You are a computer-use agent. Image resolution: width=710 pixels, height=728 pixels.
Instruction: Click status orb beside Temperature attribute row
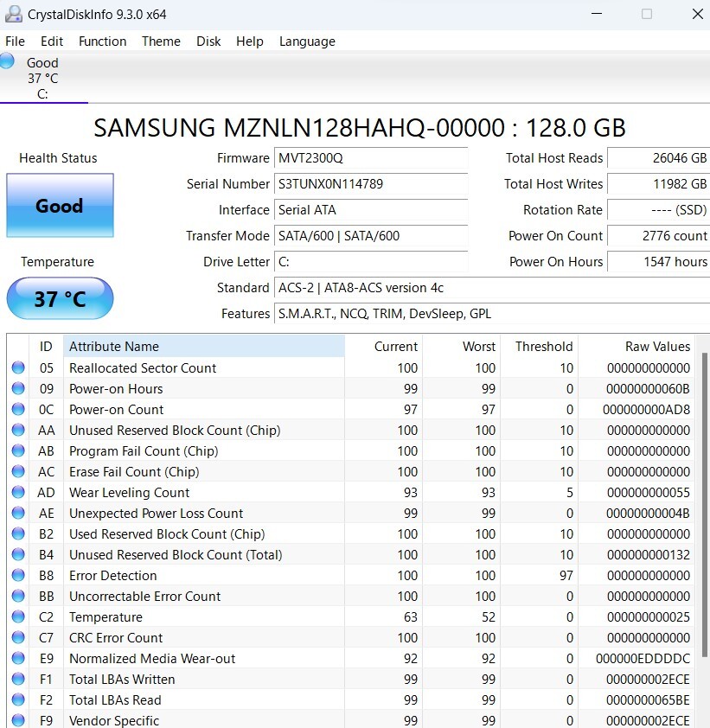pos(18,617)
